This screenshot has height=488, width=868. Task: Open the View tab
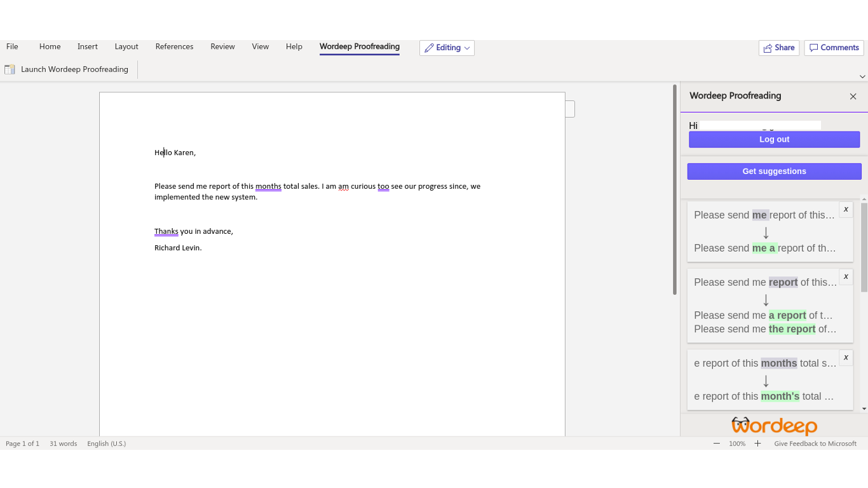(261, 46)
